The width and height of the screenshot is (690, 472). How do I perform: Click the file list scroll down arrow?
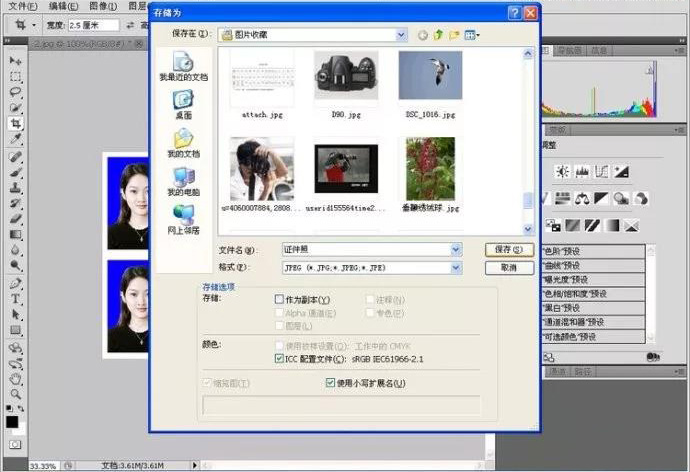[528, 229]
